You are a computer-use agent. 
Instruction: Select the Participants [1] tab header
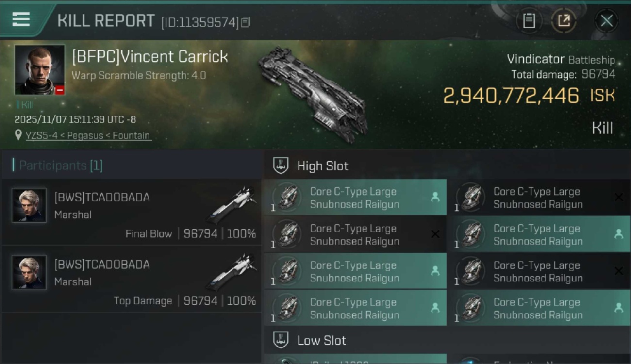coord(61,165)
